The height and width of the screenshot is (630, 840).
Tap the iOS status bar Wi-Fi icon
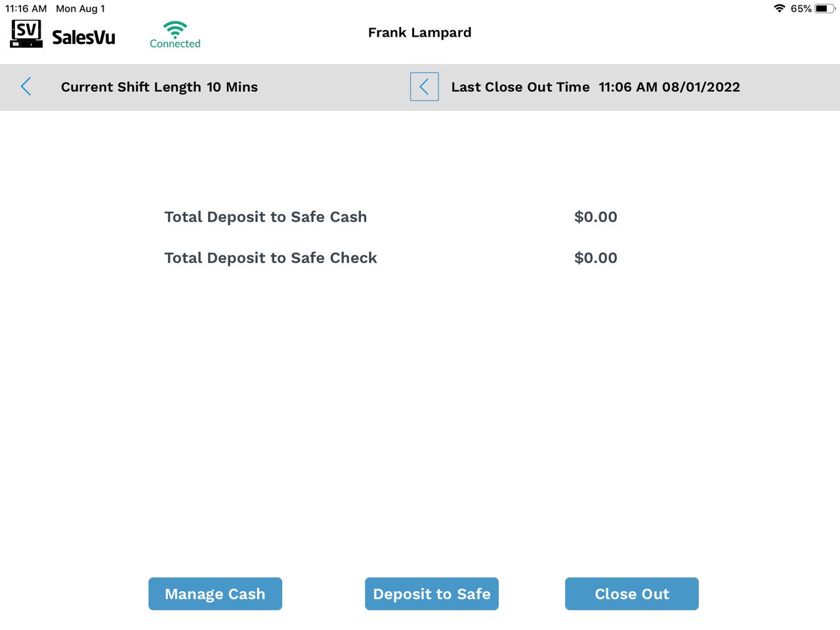click(x=779, y=9)
